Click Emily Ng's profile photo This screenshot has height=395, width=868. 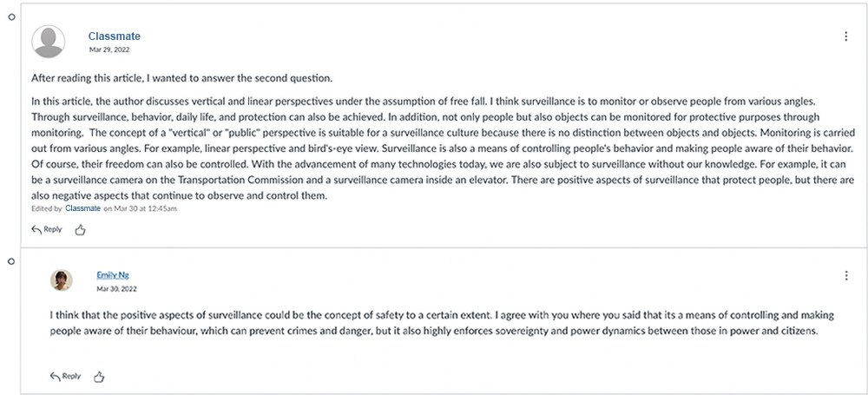point(62,280)
